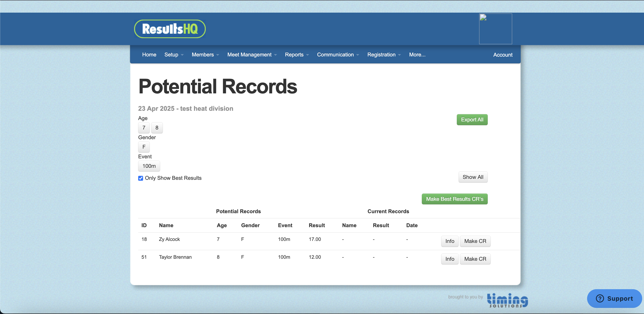Viewport: 644px width, 314px height.
Task: Click ID 51 cell
Action: pos(144,257)
